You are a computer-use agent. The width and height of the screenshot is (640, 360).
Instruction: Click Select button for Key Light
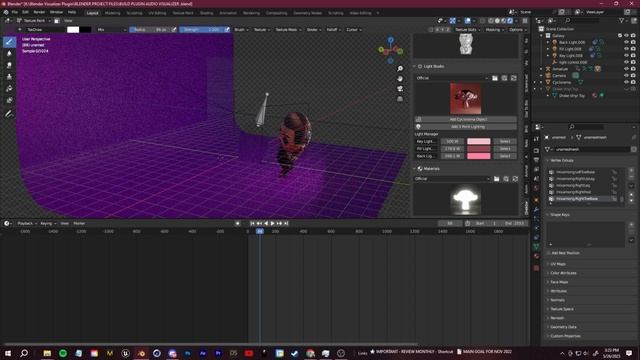(x=505, y=141)
